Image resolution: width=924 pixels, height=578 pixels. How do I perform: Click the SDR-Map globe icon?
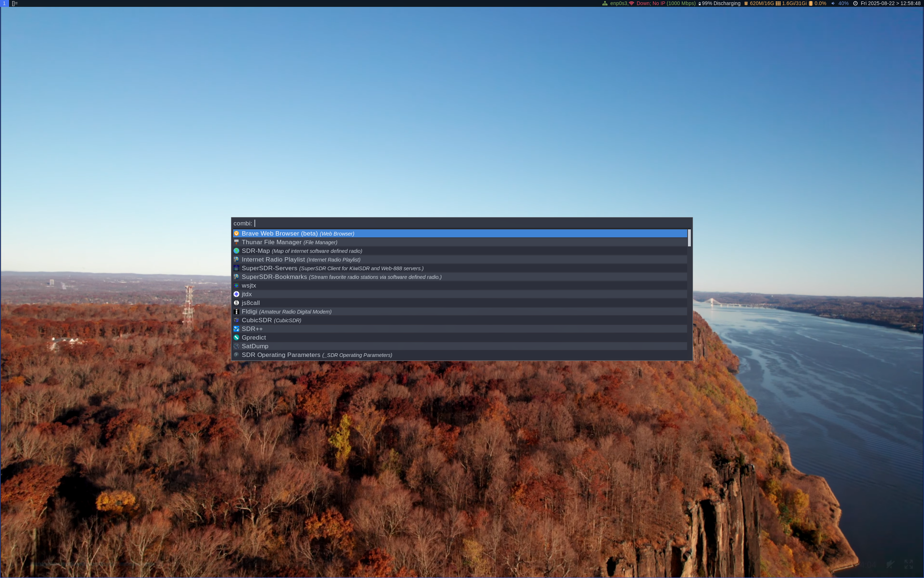point(236,251)
